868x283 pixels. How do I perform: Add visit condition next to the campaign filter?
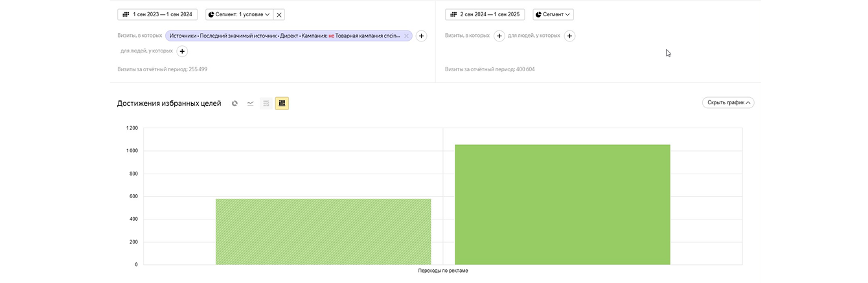(x=421, y=36)
